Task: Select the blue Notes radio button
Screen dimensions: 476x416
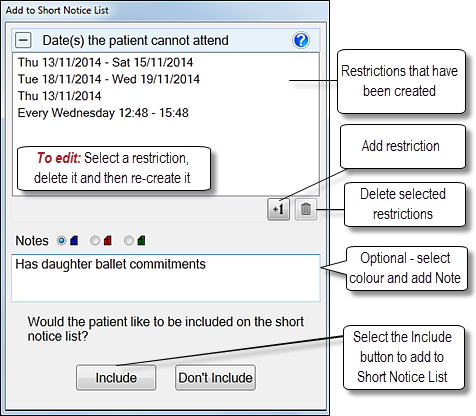Action: click(x=62, y=240)
